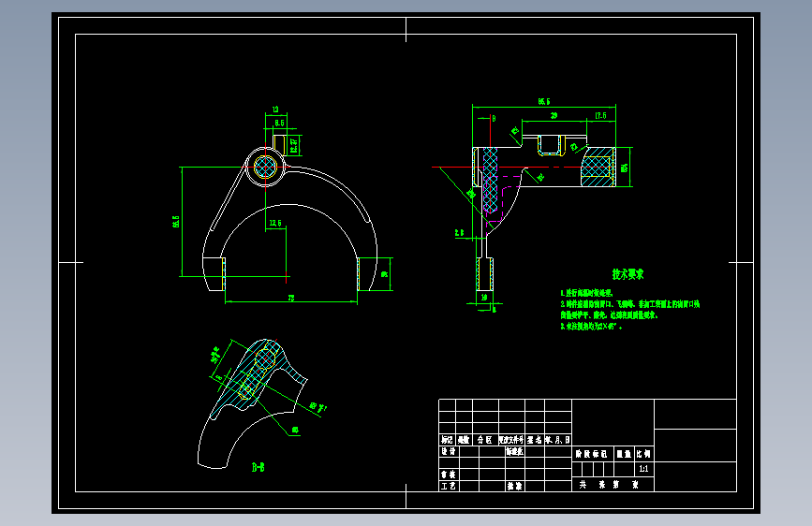
Task: Select the '工艺' title block cell
Action: click(x=449, y=486)
